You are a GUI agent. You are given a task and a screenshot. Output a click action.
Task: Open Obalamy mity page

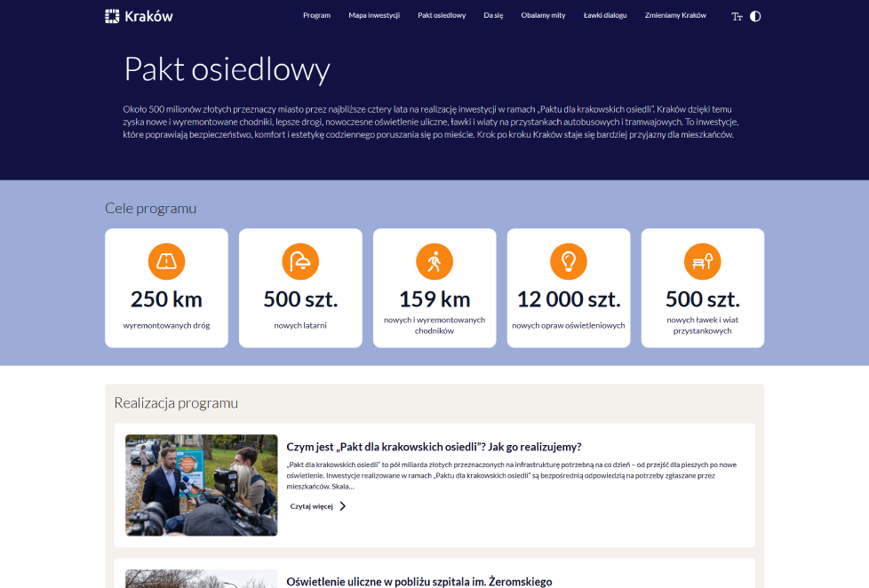(543, 16)
